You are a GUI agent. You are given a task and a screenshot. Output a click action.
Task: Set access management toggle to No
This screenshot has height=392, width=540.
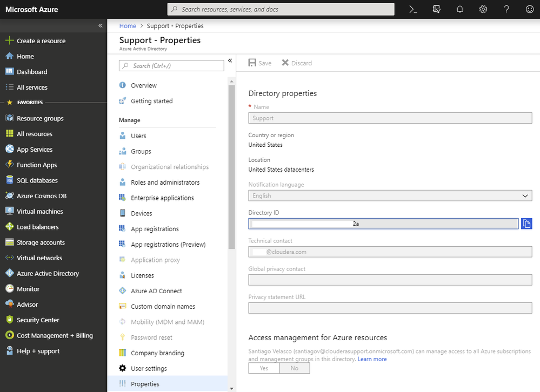coord(295,368)
